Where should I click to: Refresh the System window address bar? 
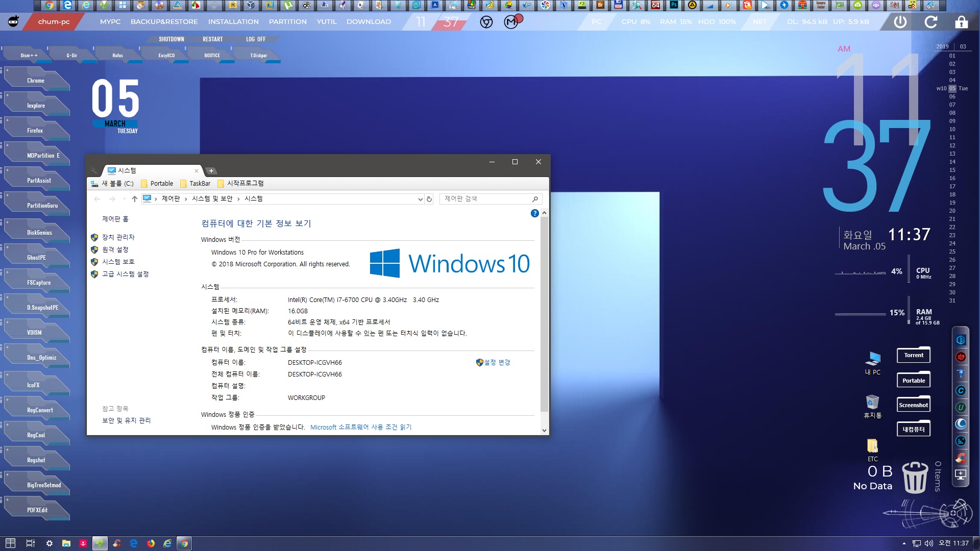429,199
